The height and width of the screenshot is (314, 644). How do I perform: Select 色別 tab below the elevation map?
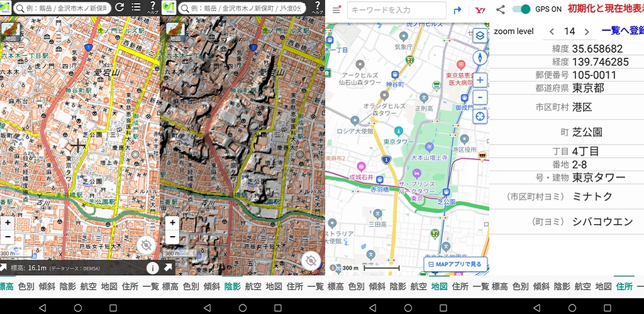pos(26,286)
